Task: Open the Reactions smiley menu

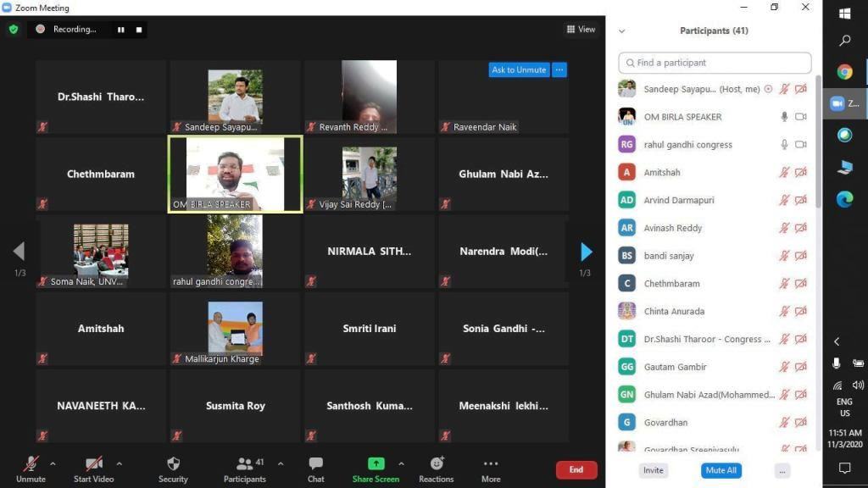Action: 437,464
